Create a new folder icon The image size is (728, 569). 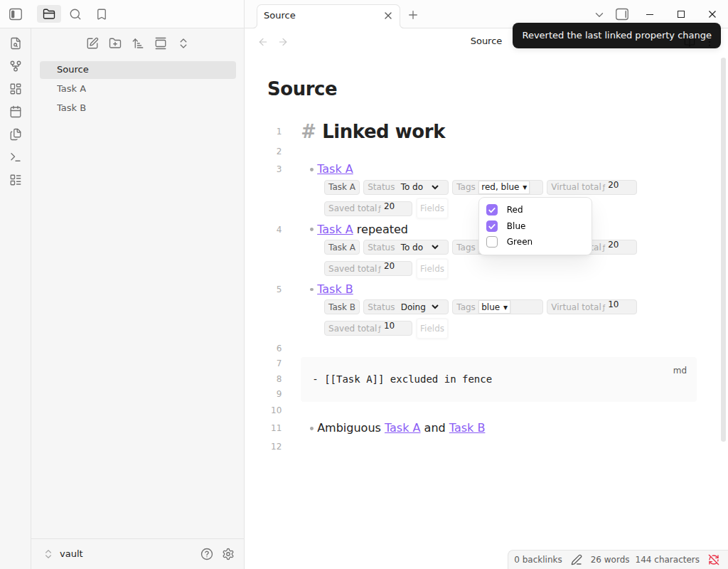[x=115, y=43]
